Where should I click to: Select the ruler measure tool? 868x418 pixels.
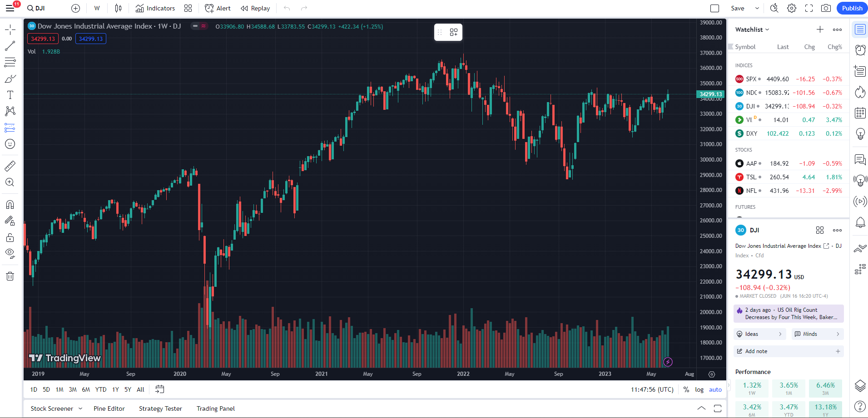click(x=10, y=166)
